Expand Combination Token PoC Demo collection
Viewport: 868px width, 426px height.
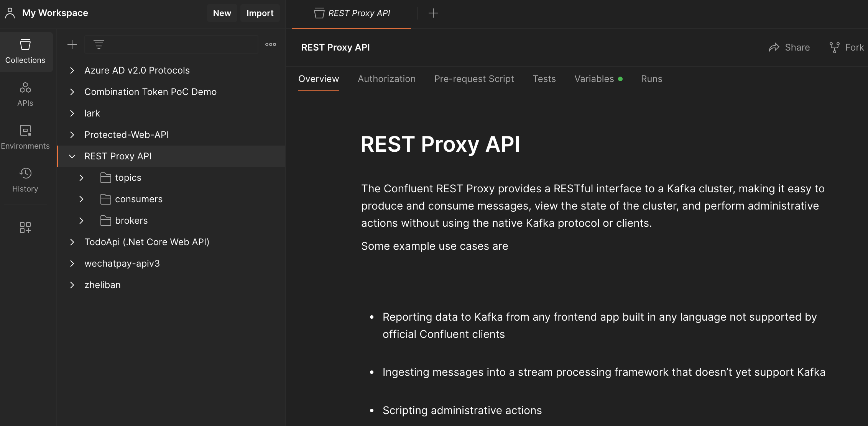[x=72, y=92]
